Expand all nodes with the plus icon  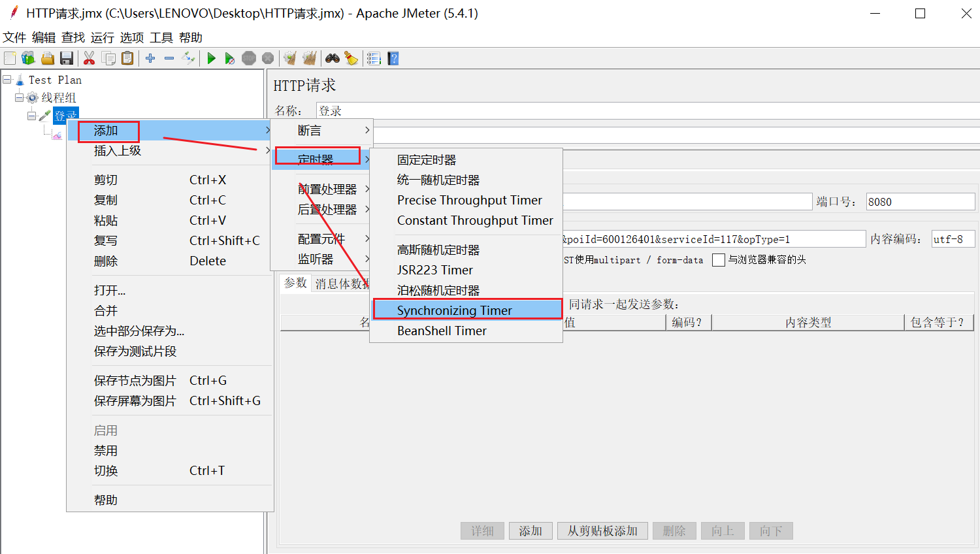click(150, 58)
